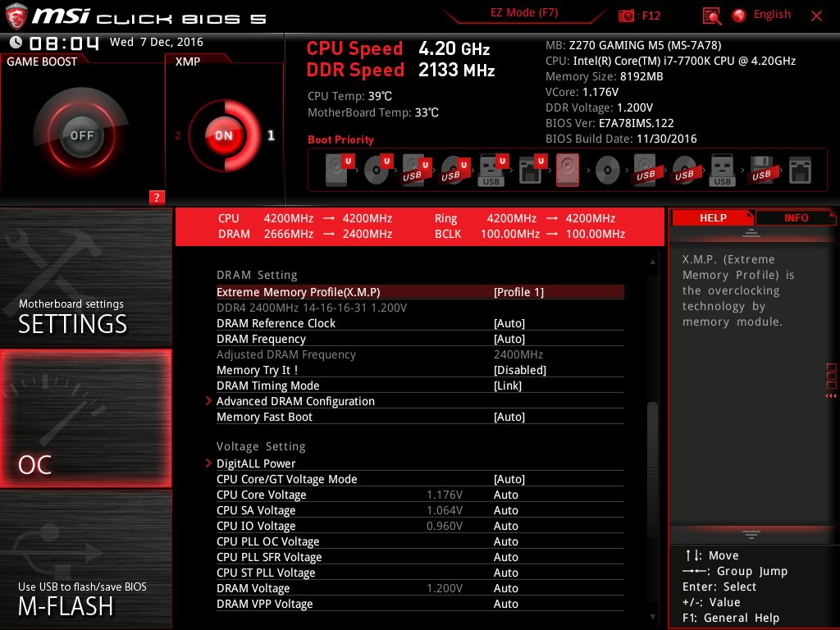Select the UEFI USB key boot device
Image resolution: width=840 pixels, height=630 pixels.
[x=493, y=170]
